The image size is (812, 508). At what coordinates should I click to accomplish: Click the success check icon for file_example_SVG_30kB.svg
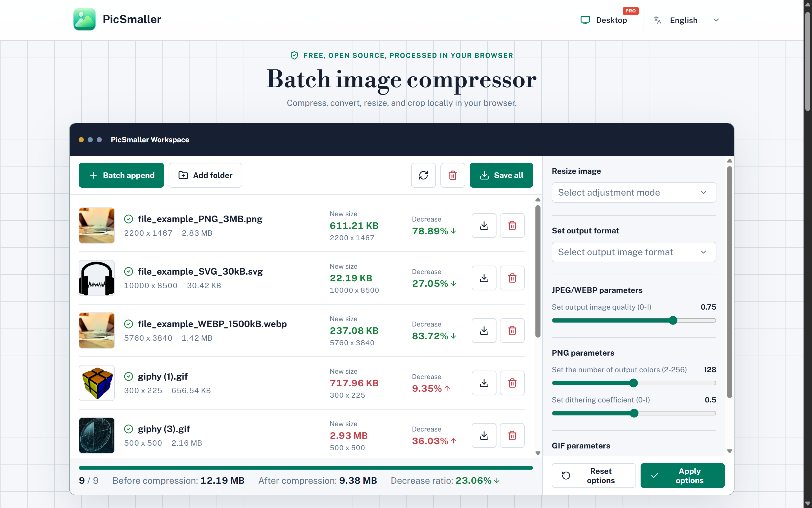[x=129, y=271]
